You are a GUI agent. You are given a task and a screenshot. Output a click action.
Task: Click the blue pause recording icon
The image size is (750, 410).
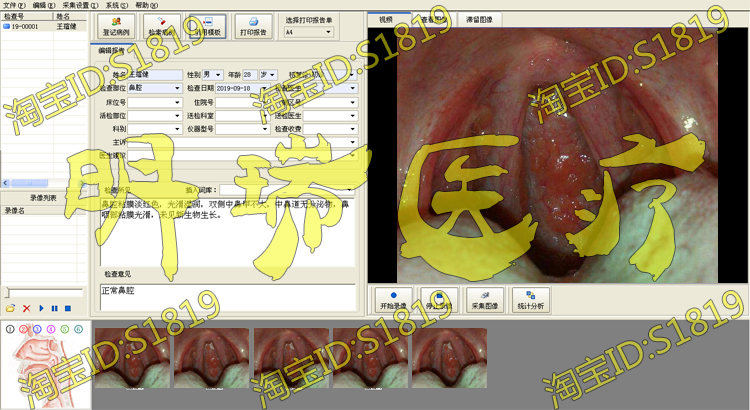[x=55, y=309]
